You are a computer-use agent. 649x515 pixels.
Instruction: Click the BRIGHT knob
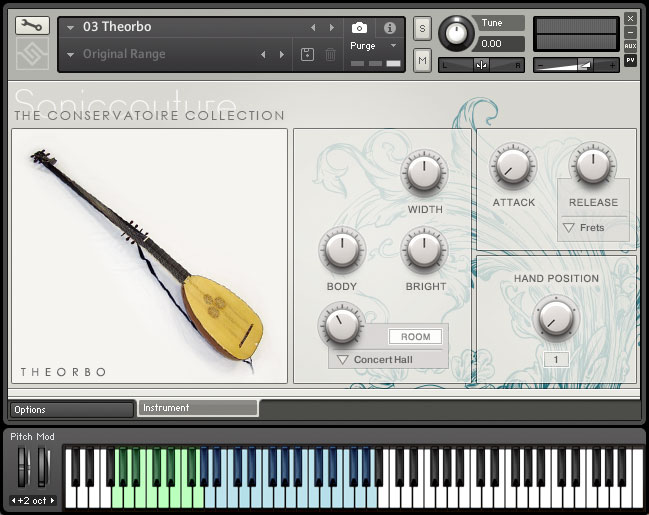424,250
